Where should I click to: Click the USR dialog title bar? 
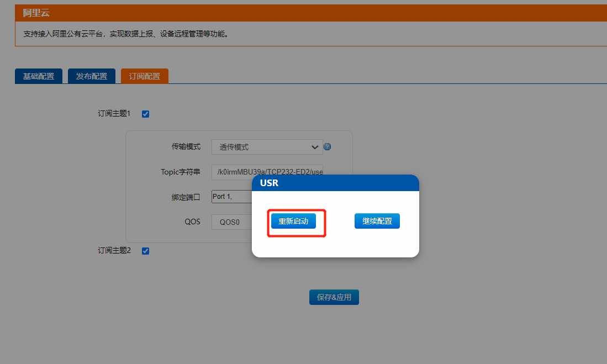coord(335,183)
